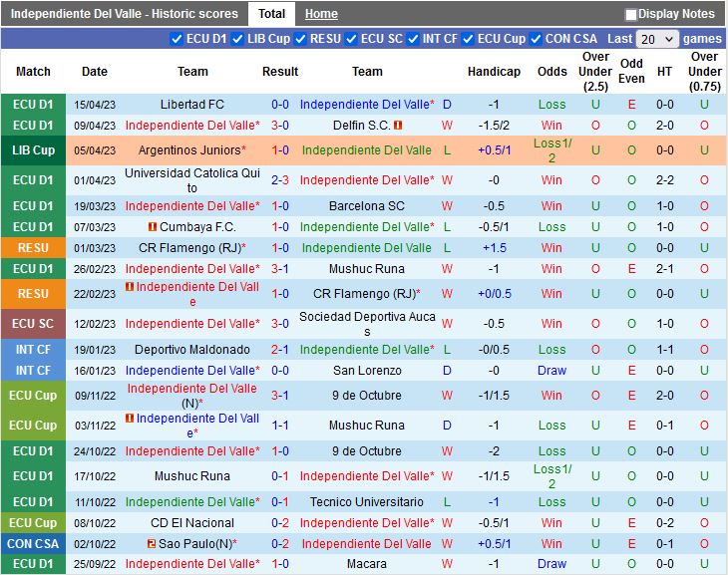This screenshot has width=728, height=575.
Task: Open Barcelona SC team link
Action: 367,206
